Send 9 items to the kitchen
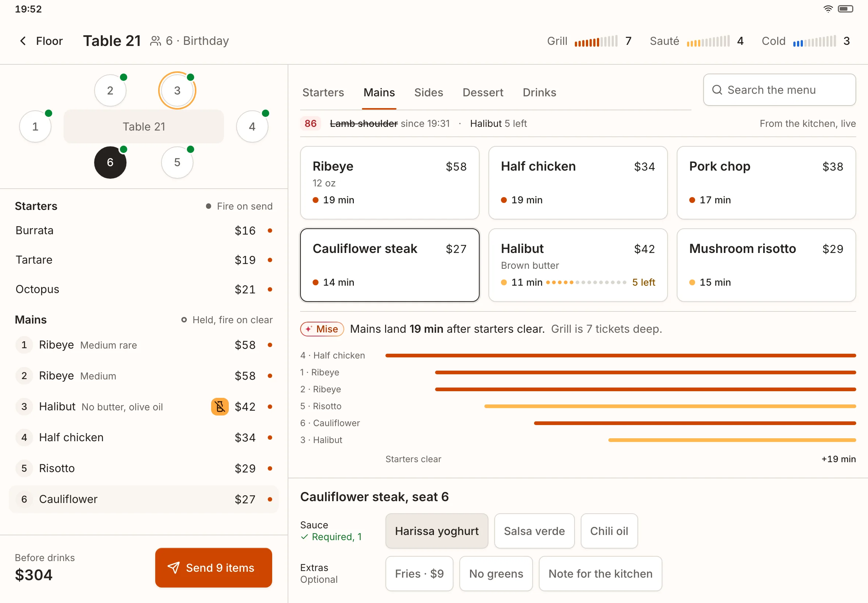The height and width of the screenshot is (603, 868). [213, 567]
